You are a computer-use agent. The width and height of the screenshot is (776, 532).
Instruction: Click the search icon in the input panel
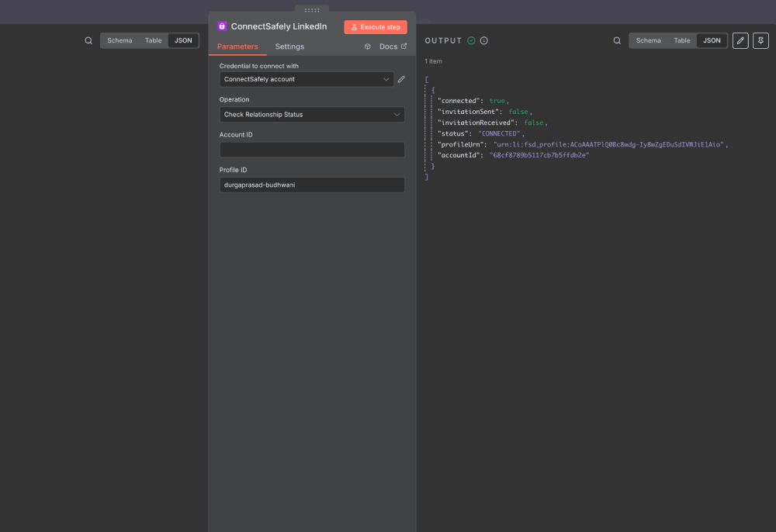[88, 40]
